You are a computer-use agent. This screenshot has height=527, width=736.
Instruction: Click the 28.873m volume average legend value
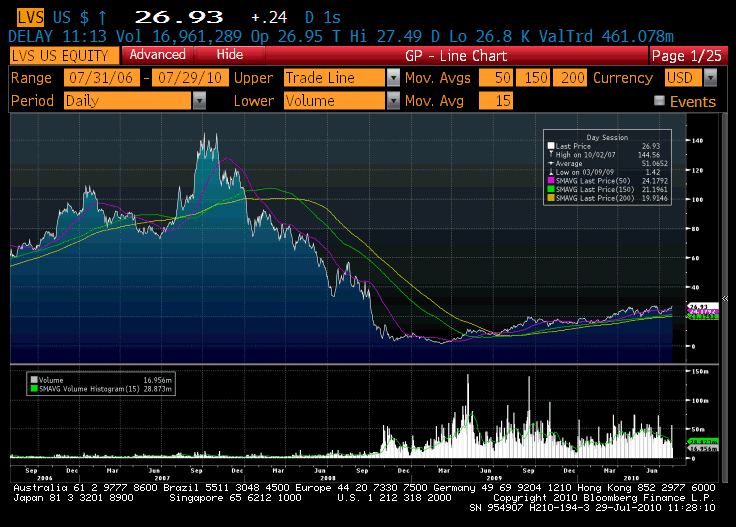pos(157,389)
